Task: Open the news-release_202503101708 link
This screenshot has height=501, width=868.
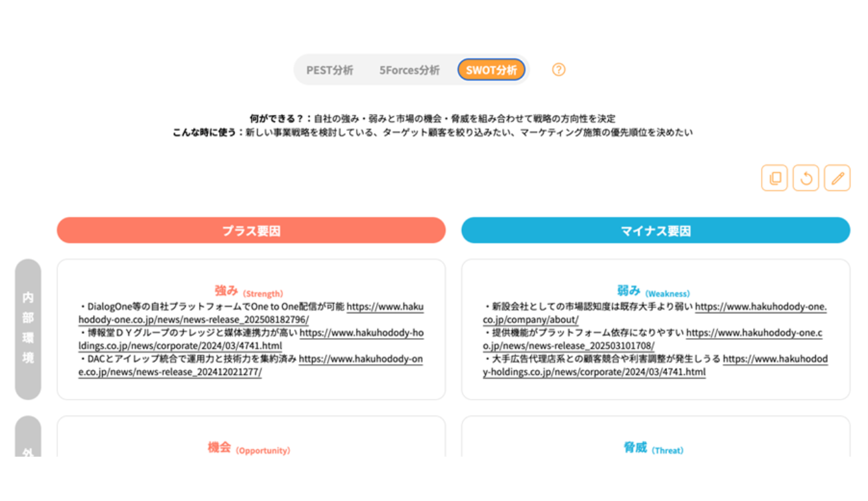Action: (754, 333)
